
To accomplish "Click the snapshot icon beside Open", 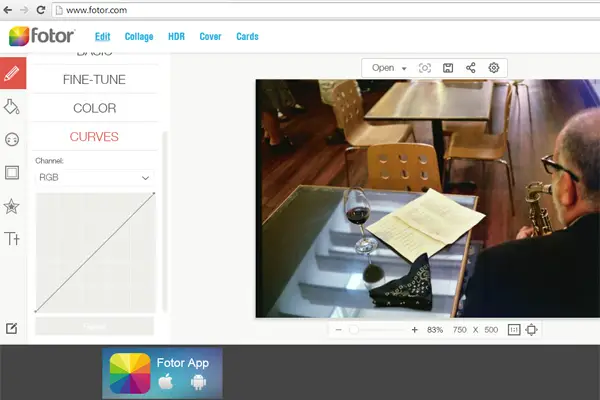I will pos(425,68).
